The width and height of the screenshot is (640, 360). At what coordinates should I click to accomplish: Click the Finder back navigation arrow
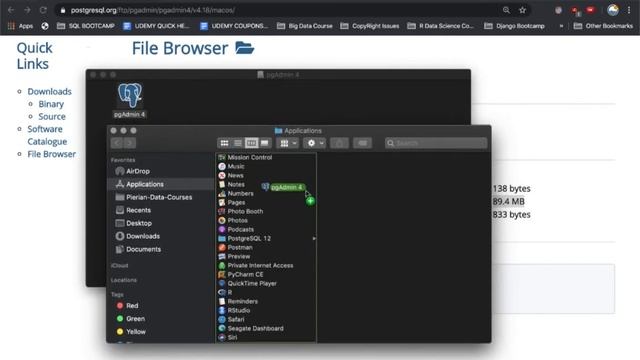coord(117,143)
